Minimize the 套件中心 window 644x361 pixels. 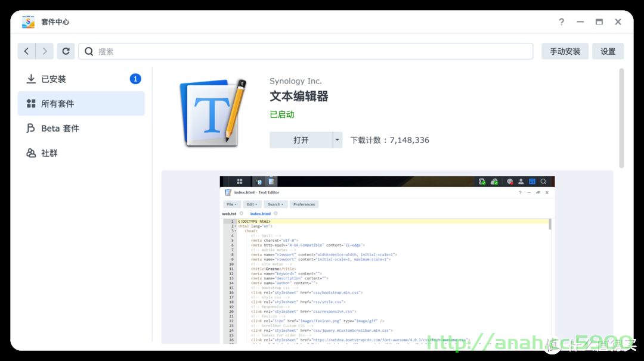click(x=580, y=21)
